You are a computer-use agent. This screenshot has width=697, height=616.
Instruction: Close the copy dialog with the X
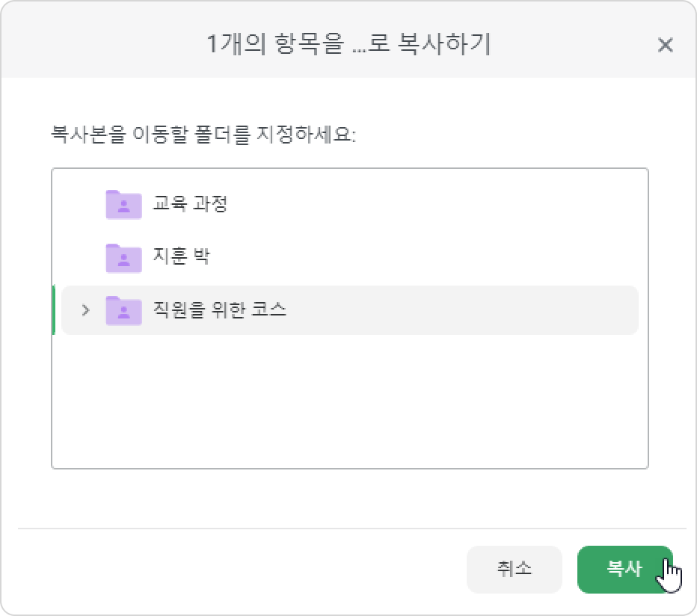tap(665, 45)
